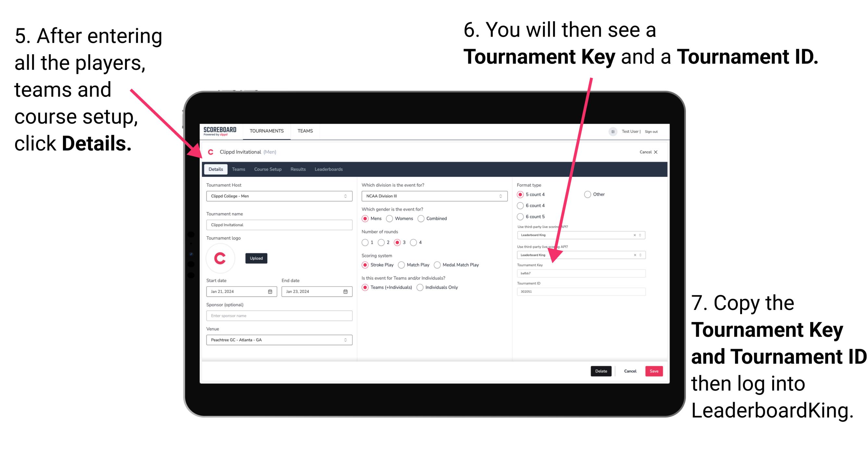Click the TEAMS navigation icon
This screenshot has width=868, height=467.
[304, 131]
